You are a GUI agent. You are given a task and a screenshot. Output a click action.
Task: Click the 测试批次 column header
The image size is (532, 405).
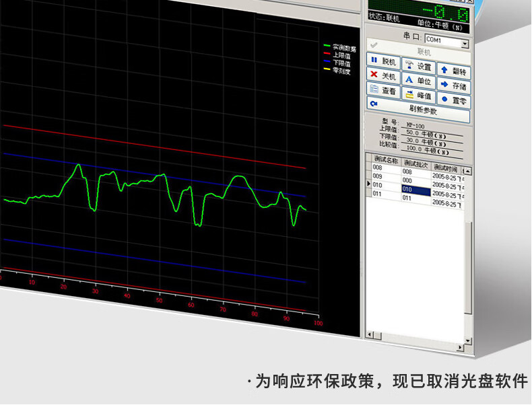pos(415,163)
